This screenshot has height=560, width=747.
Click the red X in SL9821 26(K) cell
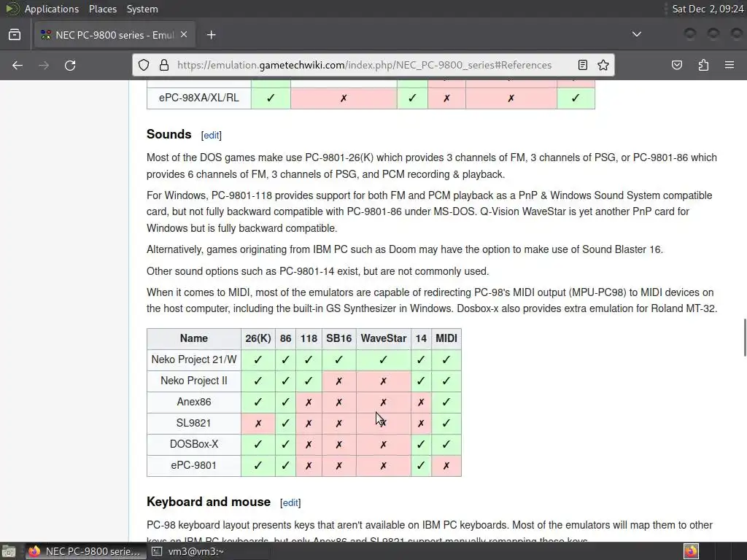click(258, 424)
